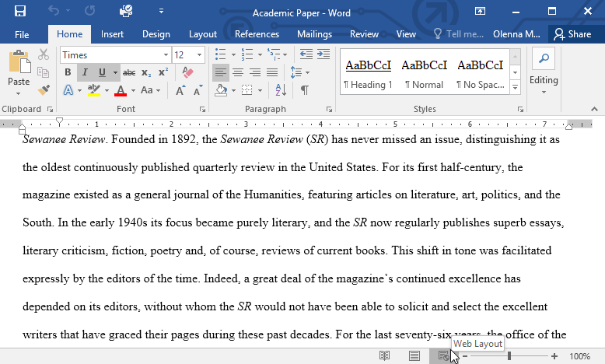Apply strikethrough formatting
Image resolution: width=605 pixels, height=364 pixels.
pos(129,72)
